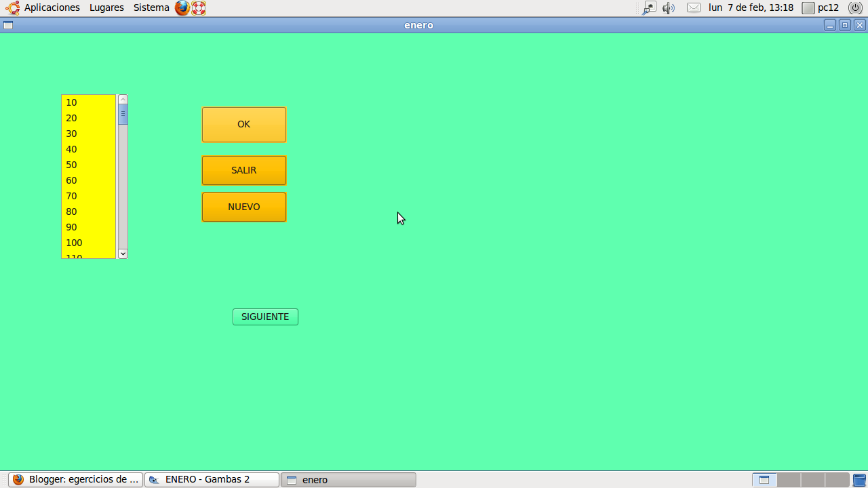Image resolution: width=868 pixels, height=488 pixels.
Task: Open the mail envelope indicator
Action: click(x=694, y=8)
